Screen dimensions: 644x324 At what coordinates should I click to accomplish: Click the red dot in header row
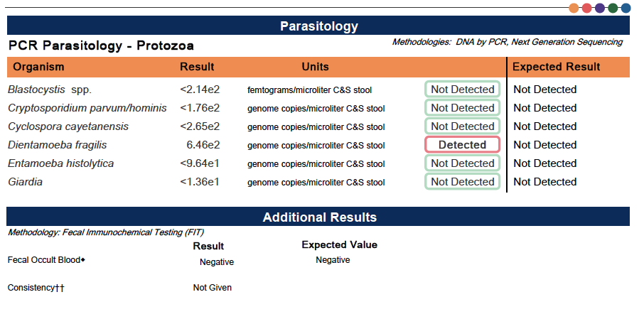(587, 8)
